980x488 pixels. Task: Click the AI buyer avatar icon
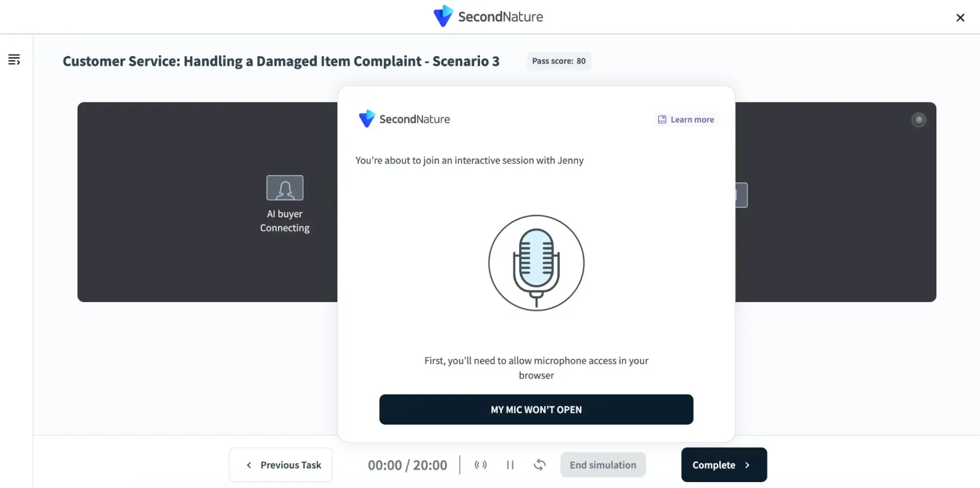point(285,188)
